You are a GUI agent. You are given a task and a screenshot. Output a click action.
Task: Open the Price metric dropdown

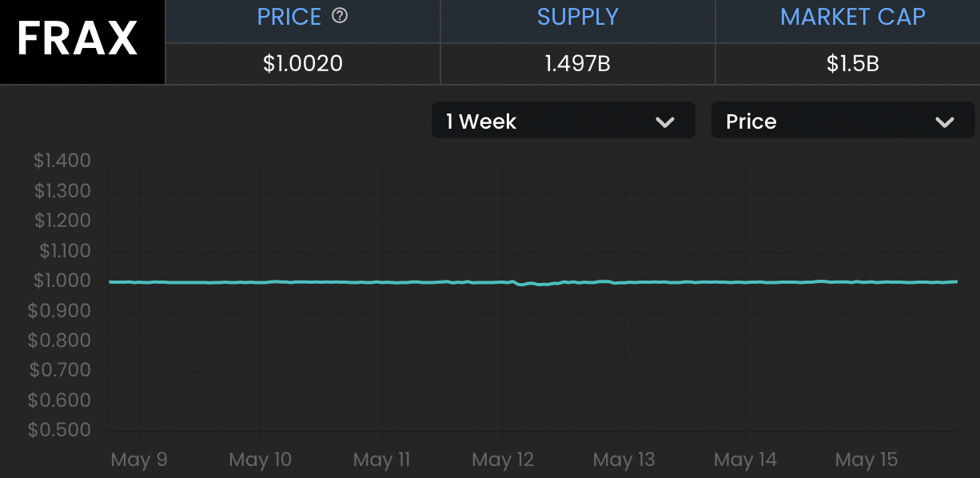pyautogui.click(x=843, y=121)
